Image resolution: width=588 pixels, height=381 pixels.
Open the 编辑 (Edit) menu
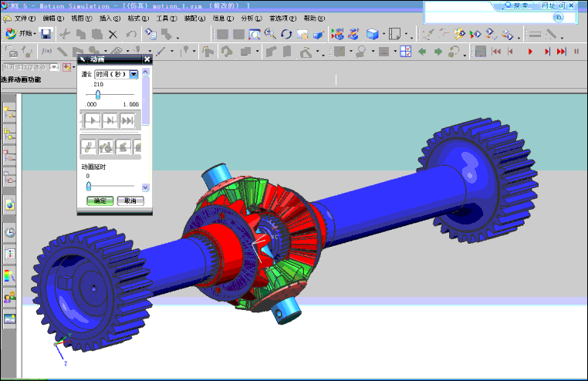53,19
